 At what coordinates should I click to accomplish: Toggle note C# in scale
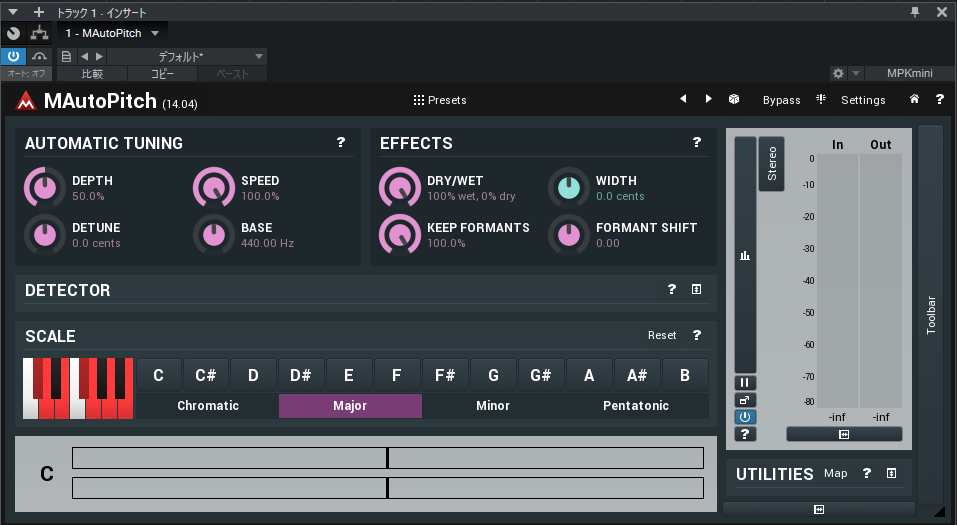click(206, 375)
